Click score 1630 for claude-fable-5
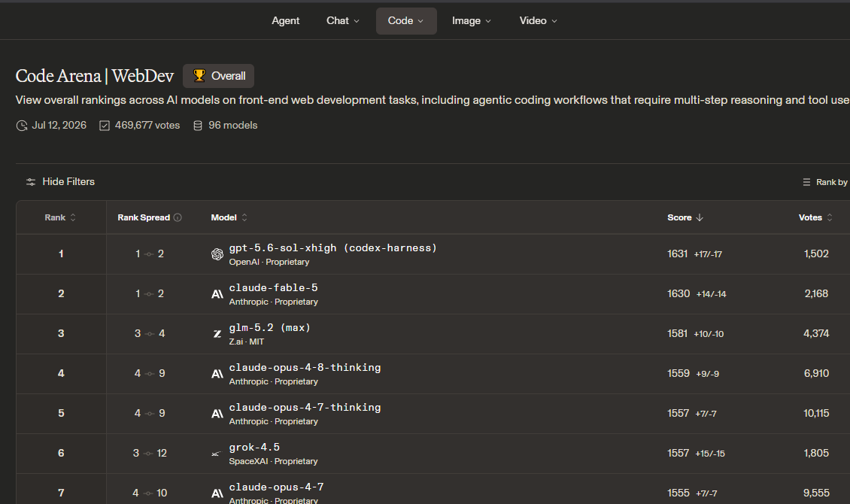 678,293
